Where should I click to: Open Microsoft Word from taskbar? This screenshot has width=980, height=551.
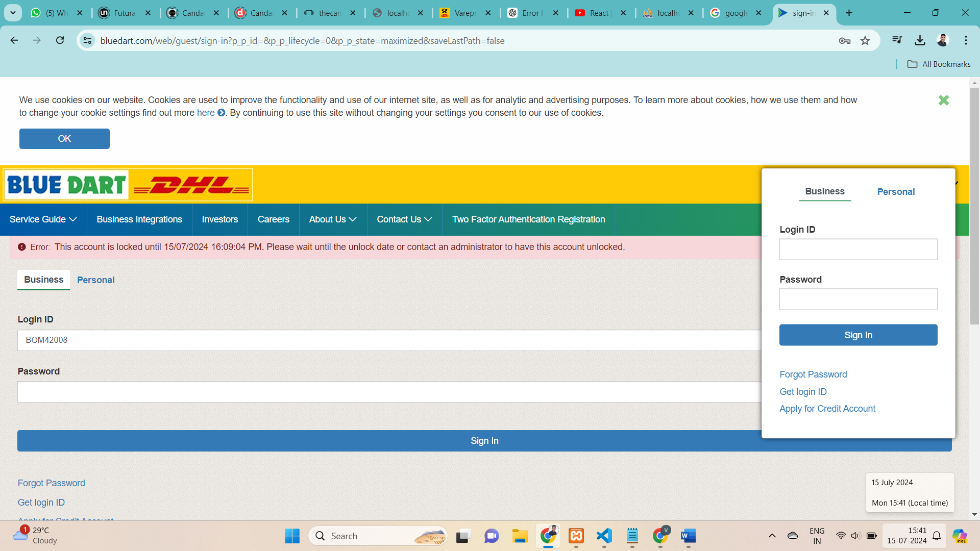pyautogui.click(x=689, y=536)
